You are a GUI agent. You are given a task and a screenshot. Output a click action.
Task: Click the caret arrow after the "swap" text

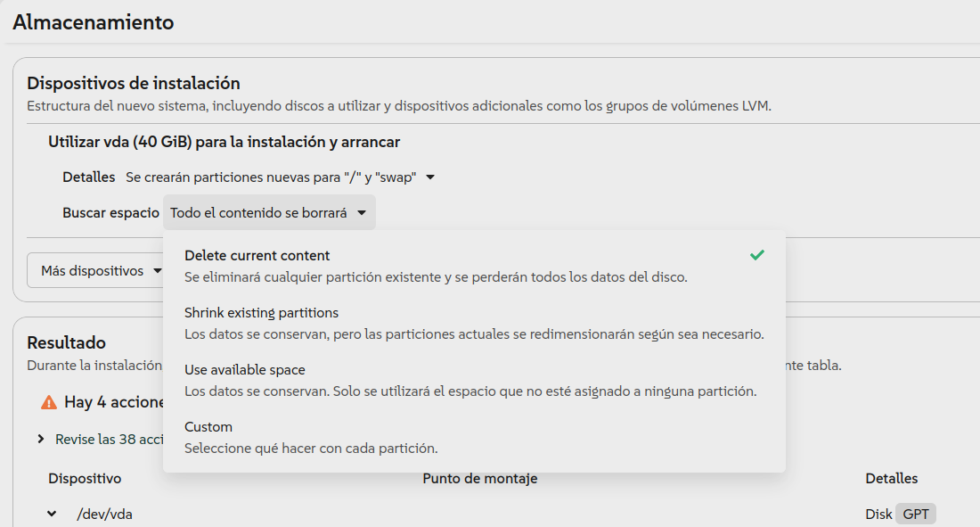[430, 177]
